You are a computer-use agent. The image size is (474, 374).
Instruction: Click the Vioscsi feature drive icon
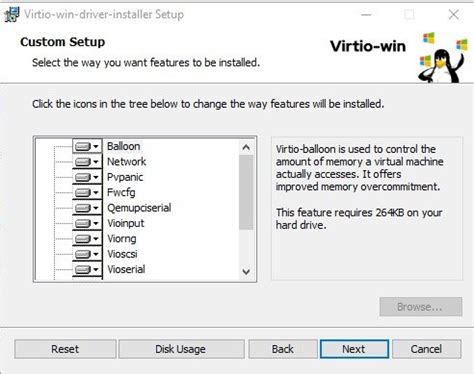[x=83, y=254]
